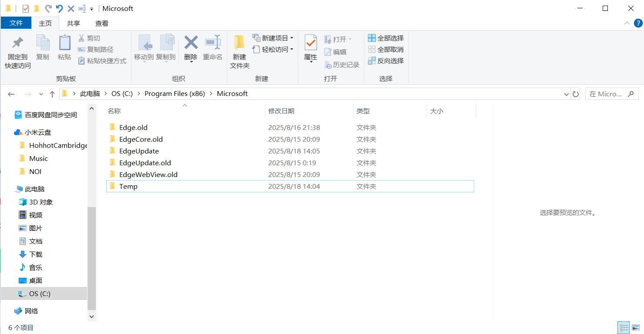The image size is (644, 334).
Task: Switch to the Share (共享) tab
Action: point(74,23)
